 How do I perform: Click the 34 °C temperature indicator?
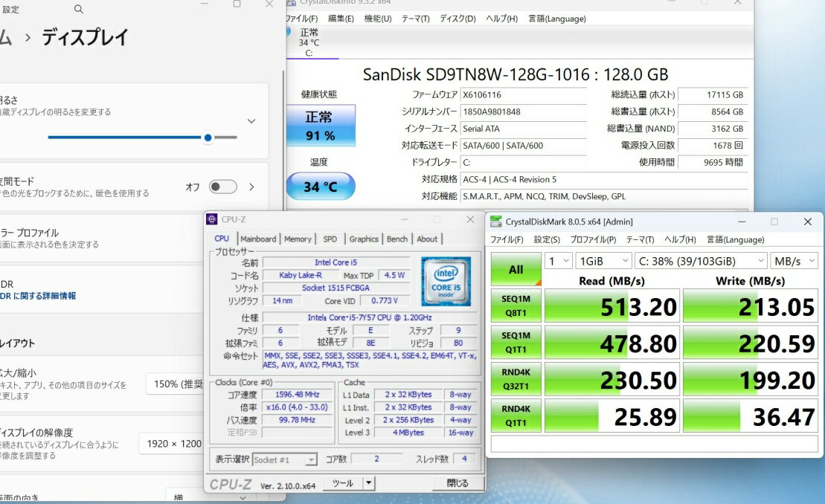(x=320, y=187)
